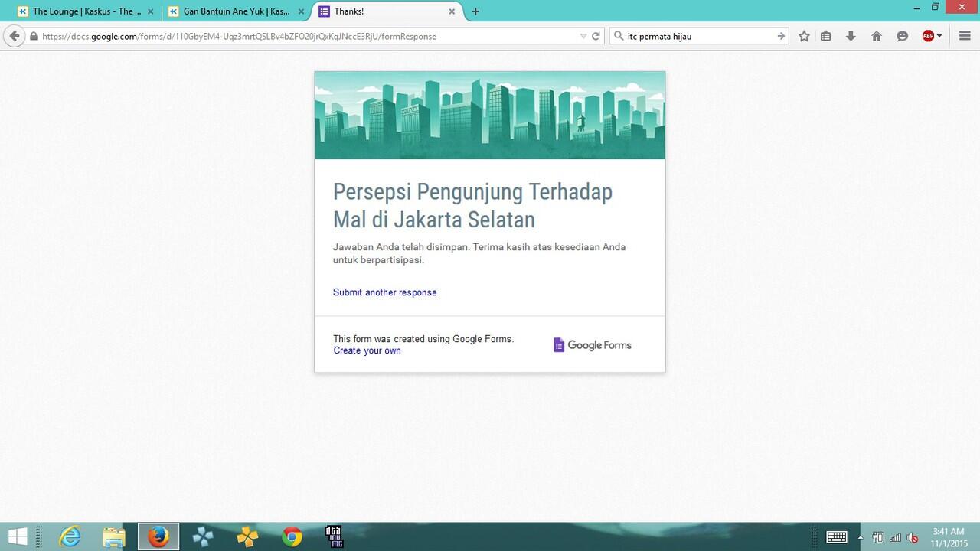Click the Submit another response link
The height and width of the screenshot is (551, 980).
coord(384,292)
